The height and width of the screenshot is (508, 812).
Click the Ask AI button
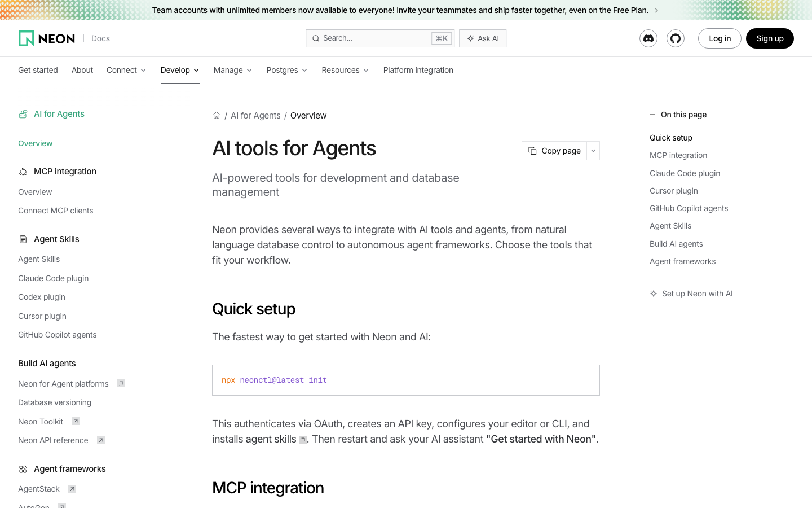(x=483, y=38)
